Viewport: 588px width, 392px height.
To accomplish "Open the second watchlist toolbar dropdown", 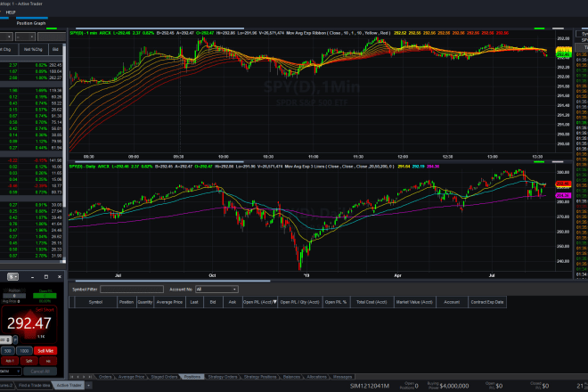I will (25, 37).
